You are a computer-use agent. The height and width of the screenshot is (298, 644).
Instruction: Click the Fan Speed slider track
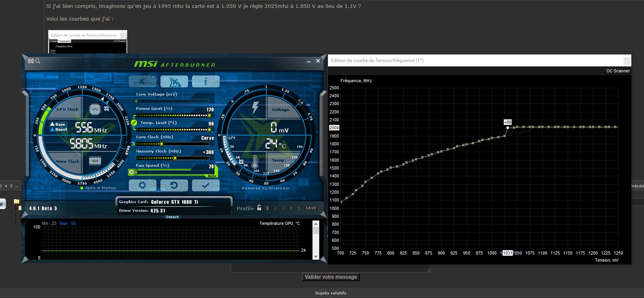[172, 172]
